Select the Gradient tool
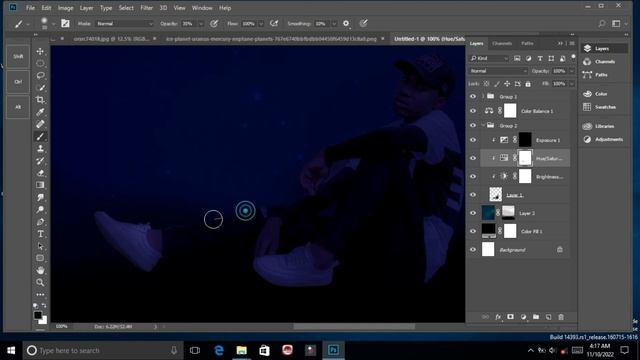This screenshot has width=640, height=360. (x=40, y=185)
